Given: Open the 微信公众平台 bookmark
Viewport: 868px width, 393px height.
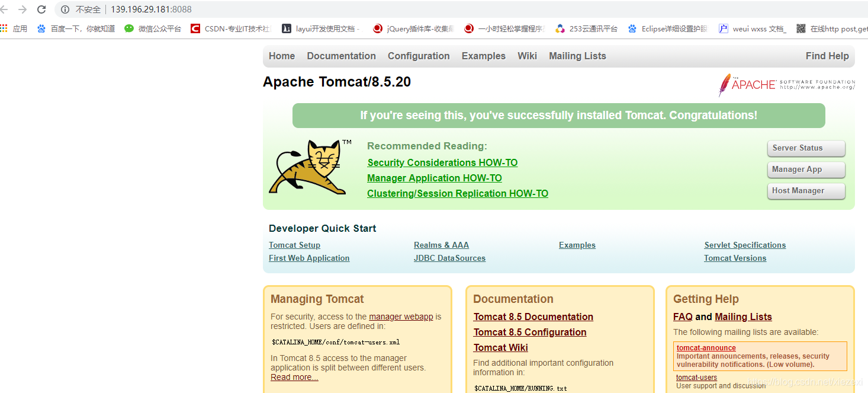Looking at the screenshot, I should [x=153, y=28].
